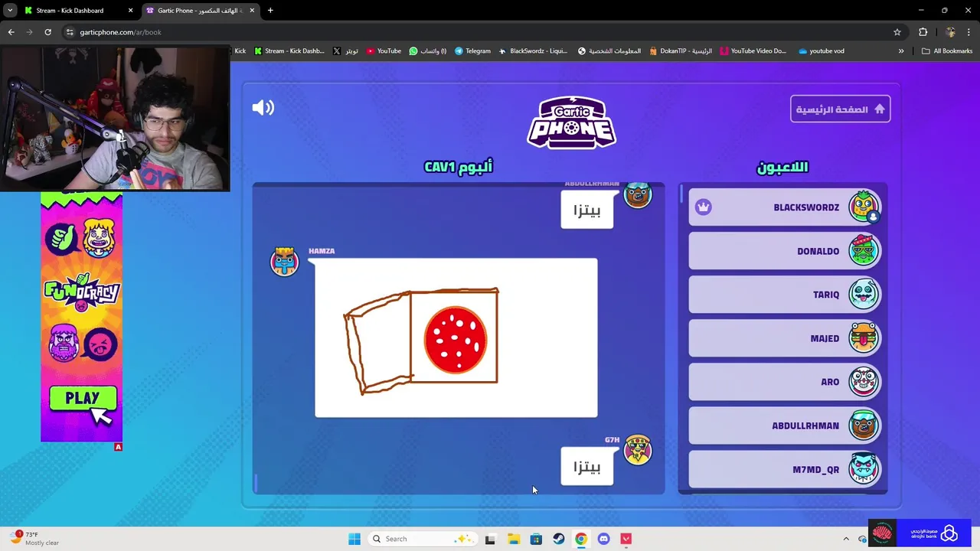Screen dimensions: 980x551
Task: Select the MAJED player row
Action: coord(785,338)
